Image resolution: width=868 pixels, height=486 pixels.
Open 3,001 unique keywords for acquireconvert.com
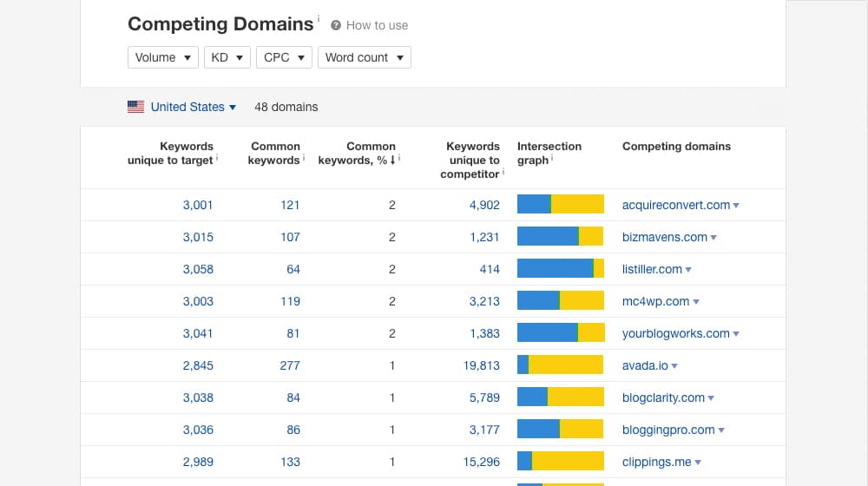coord(198,205)
